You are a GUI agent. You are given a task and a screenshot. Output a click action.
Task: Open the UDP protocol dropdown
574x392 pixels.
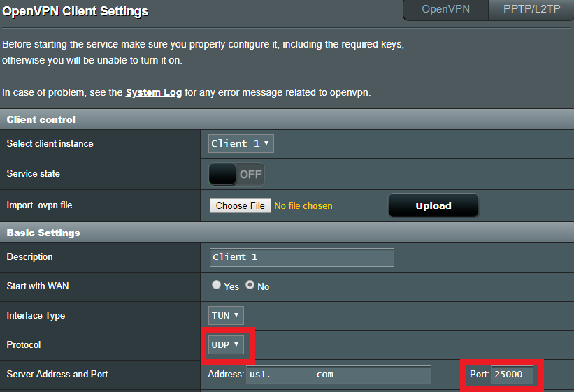pyautogui.click(x=226, y=344)
